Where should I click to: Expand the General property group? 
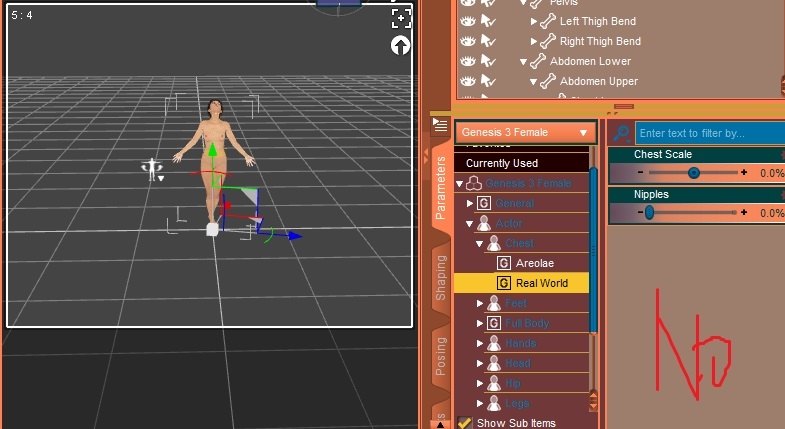point(470,203)
